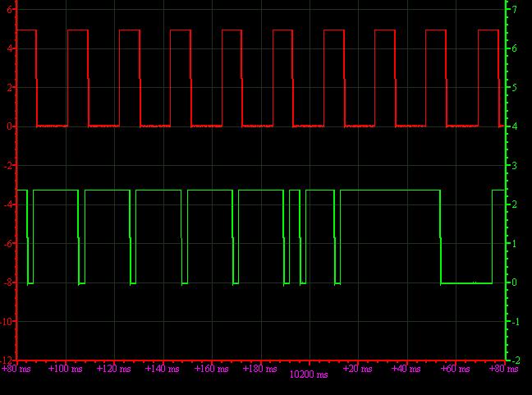
Task: Select the +120 ms time axis label
Action: (x=115, y=370)
